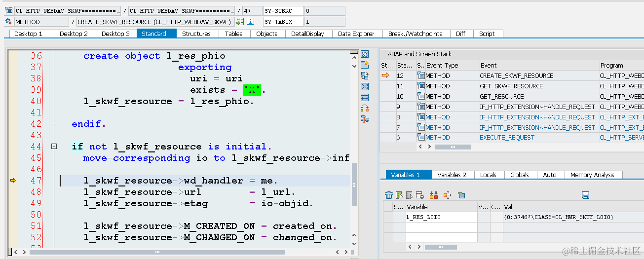The image size is (644, 259).
Task: Click the left scroll arrow under stack table
Action: click(x=420, y=147)
